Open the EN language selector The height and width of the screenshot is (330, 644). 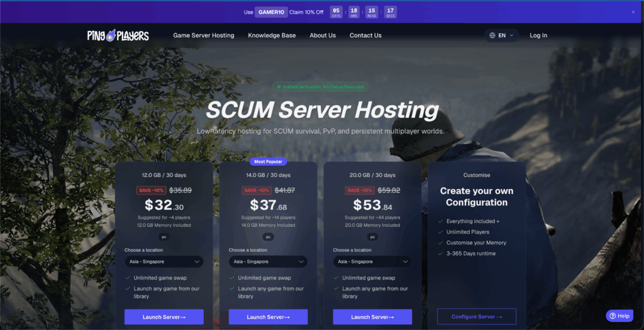(501, 35)
